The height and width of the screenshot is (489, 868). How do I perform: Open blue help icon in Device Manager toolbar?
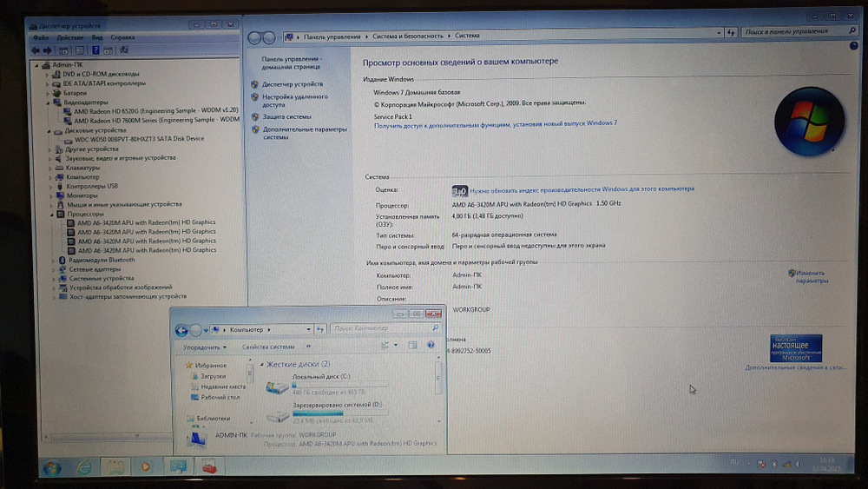[95, 50]
